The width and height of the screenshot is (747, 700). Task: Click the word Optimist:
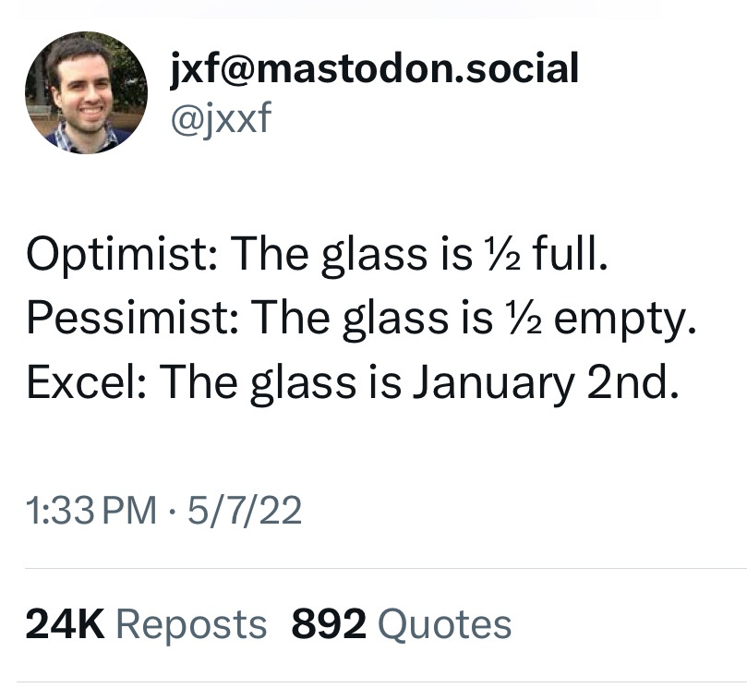123,253
